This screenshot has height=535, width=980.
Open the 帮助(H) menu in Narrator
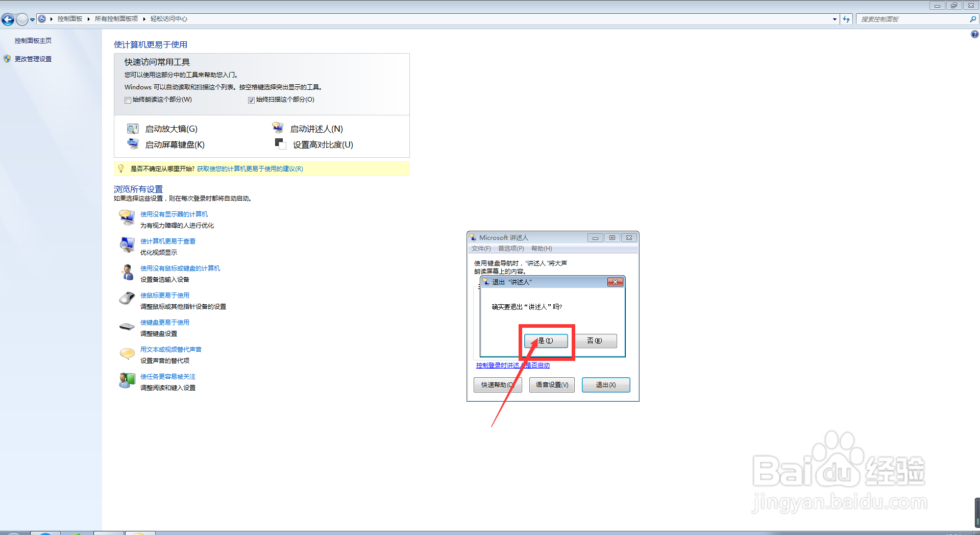(542, 249)
